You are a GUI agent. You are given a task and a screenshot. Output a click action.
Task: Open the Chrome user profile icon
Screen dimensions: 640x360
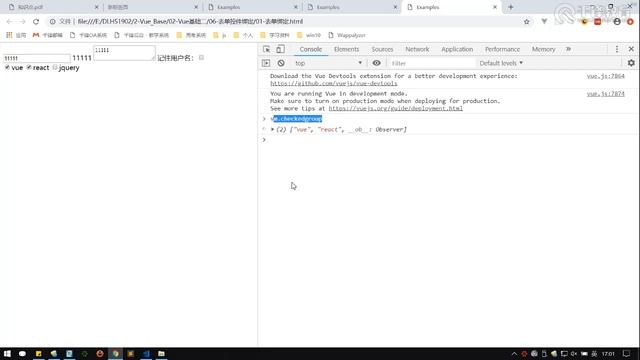pos(617,22)
